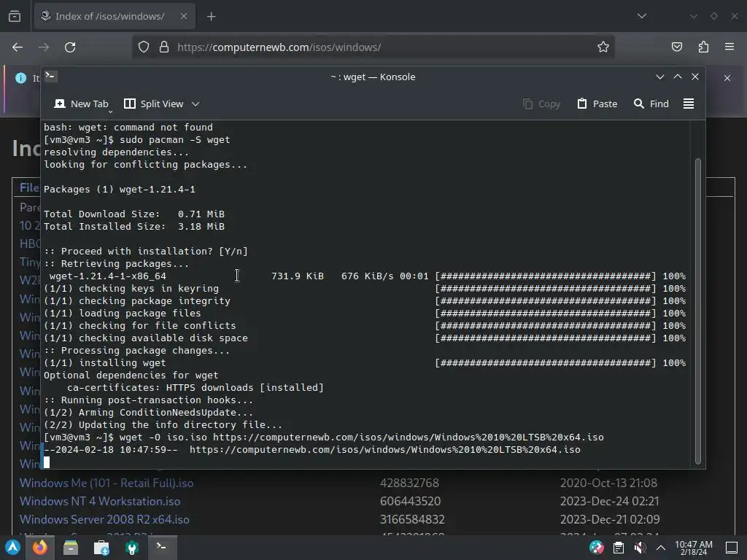This screenshot has width=747, height=560.
Task: Click the date 2020-Oct-13 21:08
Action: [x=608, y=483]
